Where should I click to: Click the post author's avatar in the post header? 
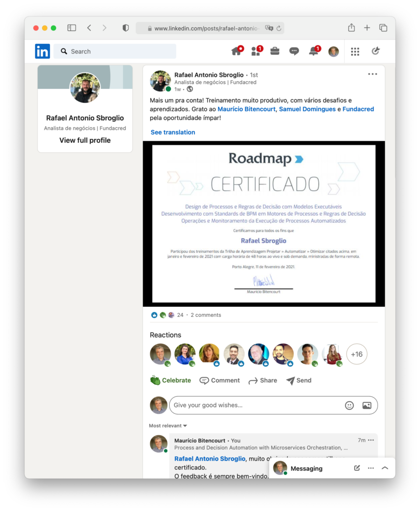(x=160, y=81)
